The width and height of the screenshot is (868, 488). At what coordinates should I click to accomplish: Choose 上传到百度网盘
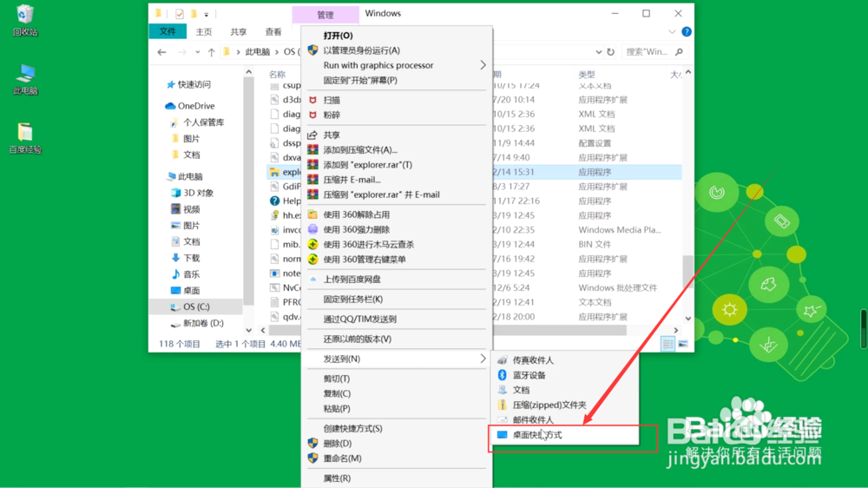(x=397, y=280)
